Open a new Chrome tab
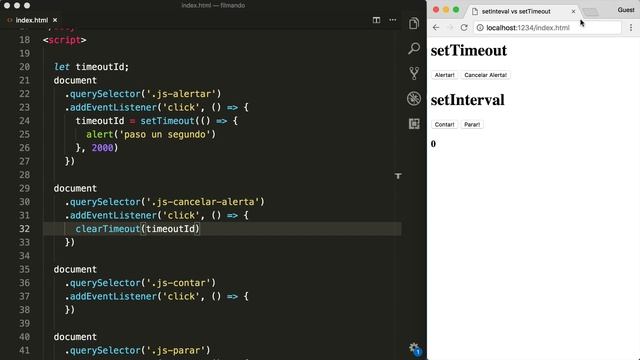 (x=590, y=12)
